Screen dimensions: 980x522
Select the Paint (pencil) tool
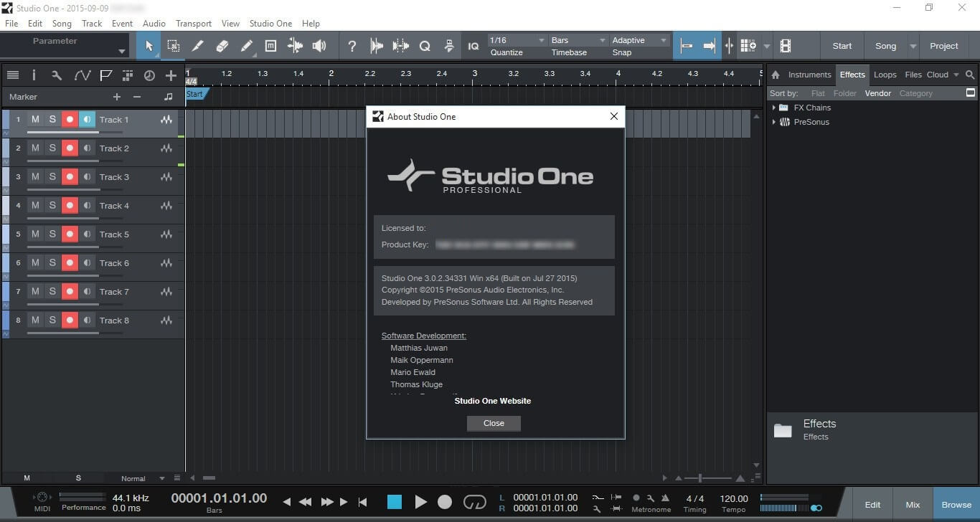point(246,46)
